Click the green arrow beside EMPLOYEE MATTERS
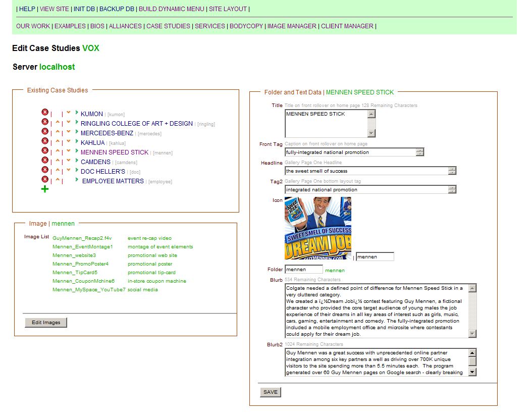 [x=77, y=180]
